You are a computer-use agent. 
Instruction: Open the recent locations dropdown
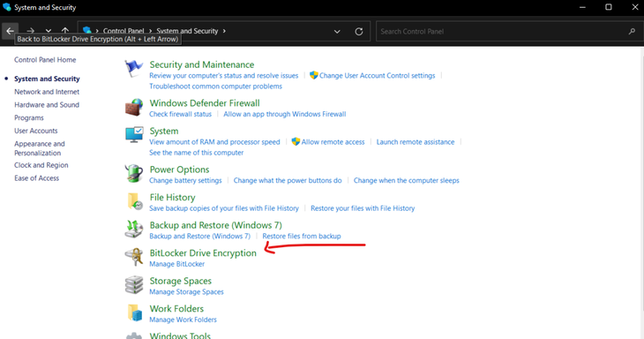point(49,31)
